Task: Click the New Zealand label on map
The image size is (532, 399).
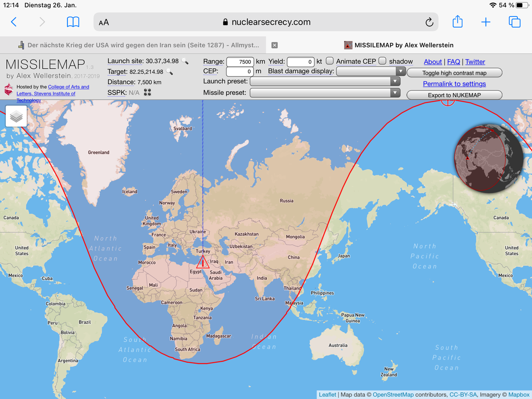Action: point(389,372)
